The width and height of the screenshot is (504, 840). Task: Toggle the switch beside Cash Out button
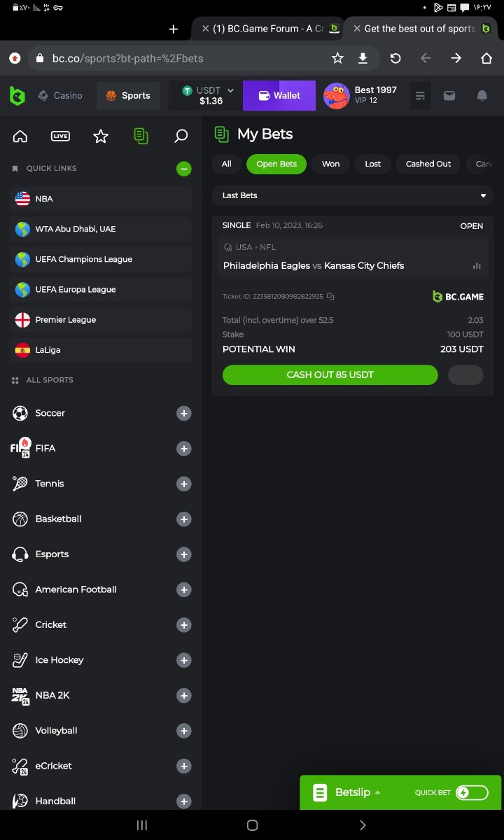point(465,375)
